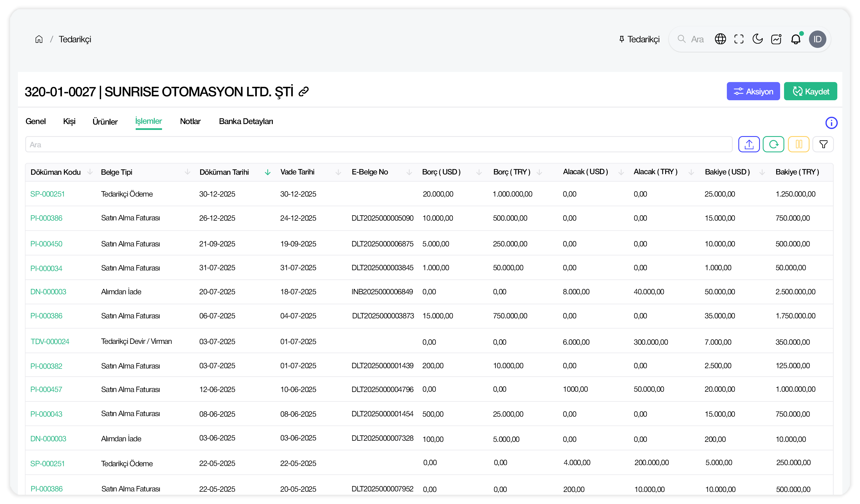Open document link TDV-000024
This screenshot has width=860, height=504.
(x=50, y=341)
